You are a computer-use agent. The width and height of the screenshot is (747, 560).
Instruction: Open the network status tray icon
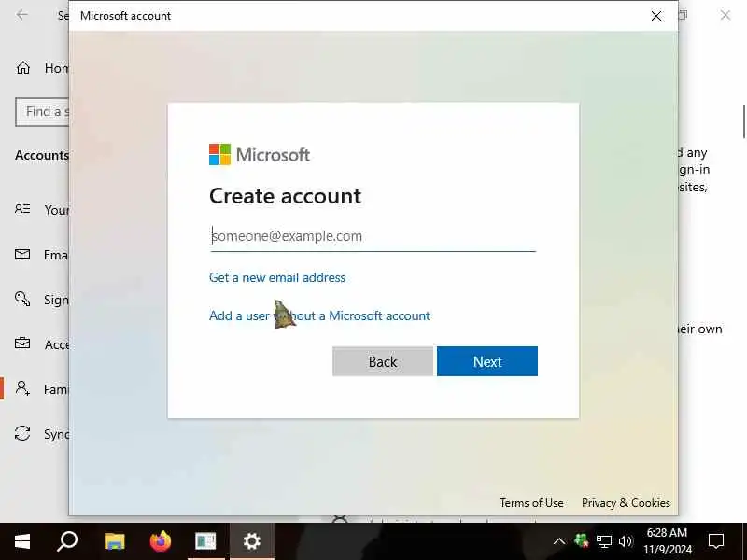(x=603, y=541)
